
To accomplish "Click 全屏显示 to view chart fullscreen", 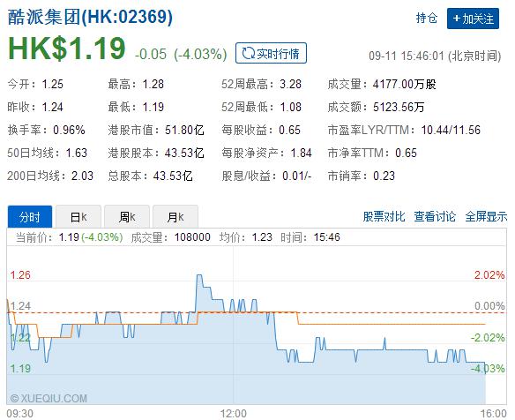I will click(486, 216).
